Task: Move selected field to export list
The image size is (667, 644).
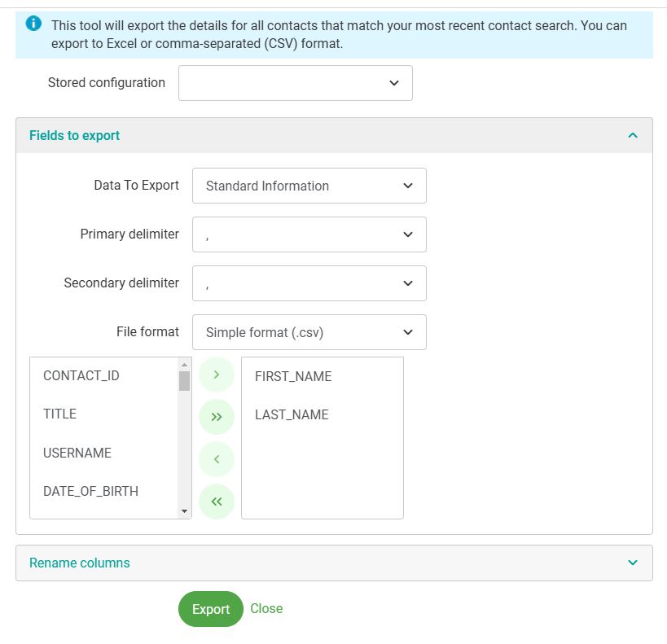Action: pos(217,375)
